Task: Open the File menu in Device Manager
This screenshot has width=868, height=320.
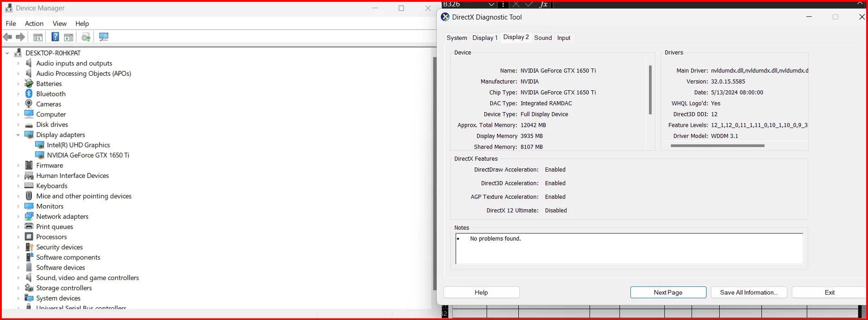Action: 11,24
